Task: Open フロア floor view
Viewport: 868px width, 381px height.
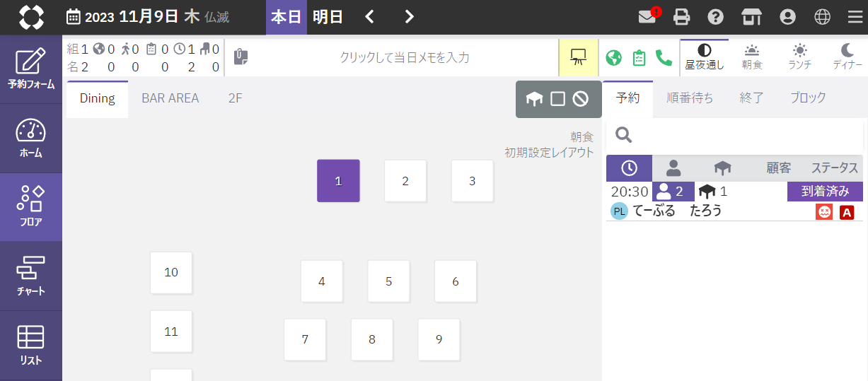Action: [31, 207]
